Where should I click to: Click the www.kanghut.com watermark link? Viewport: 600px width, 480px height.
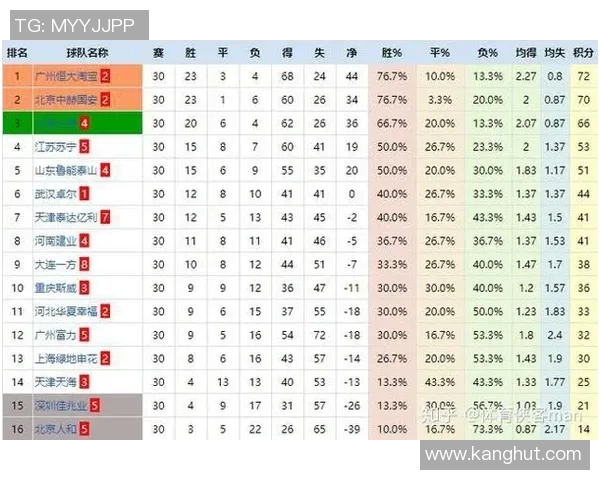(x=503, y=454)
